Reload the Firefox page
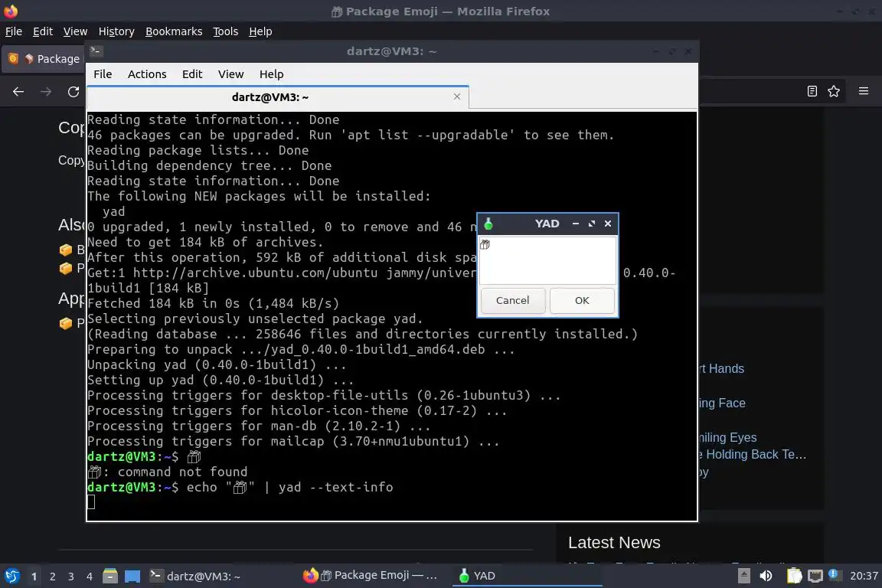This screenshot has width=882, height=588. (x=73, y=92)
